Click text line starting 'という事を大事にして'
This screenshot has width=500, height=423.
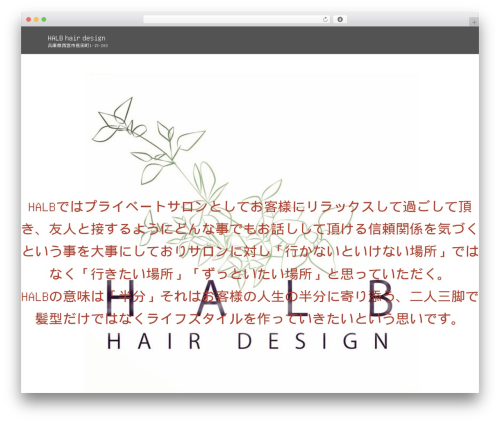(x=250, y=252)
